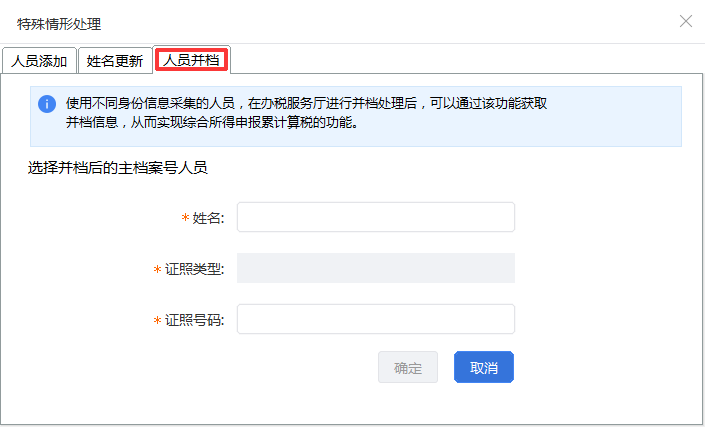Click the 特殊情形处理 dialog title
This screenshot has width=705, height=427.
point(59,22)
